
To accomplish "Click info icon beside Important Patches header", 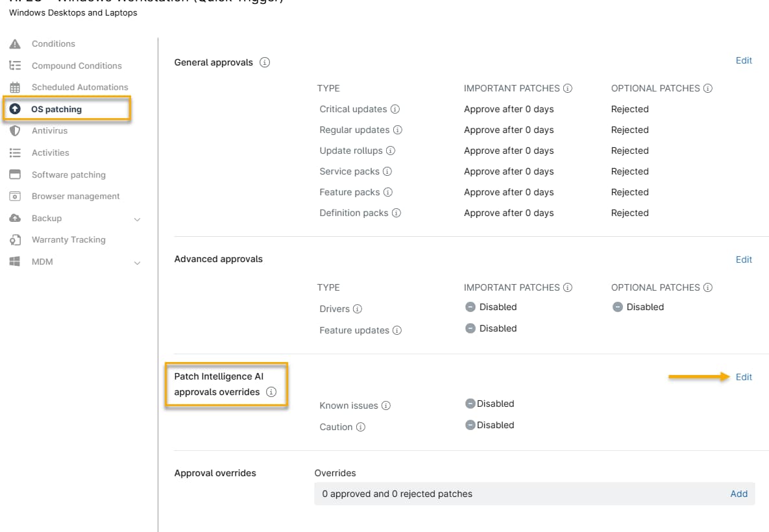I will 568,88.
